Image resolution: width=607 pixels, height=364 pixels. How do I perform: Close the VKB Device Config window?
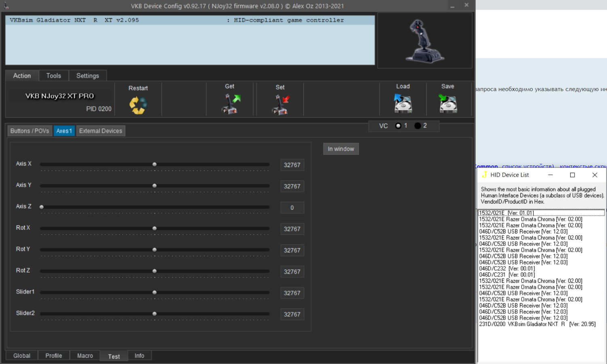tap(466, 5)
